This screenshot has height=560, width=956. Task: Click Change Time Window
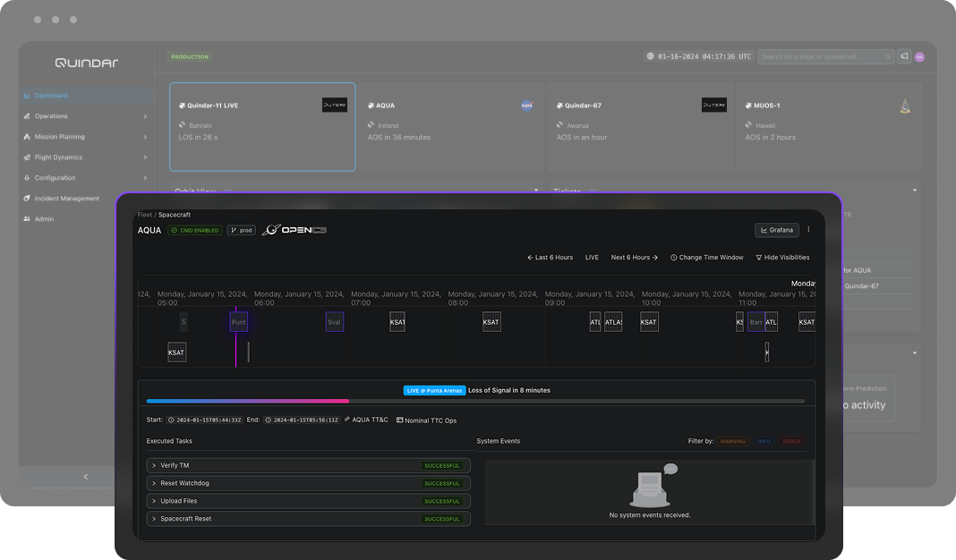click(707, 257)
